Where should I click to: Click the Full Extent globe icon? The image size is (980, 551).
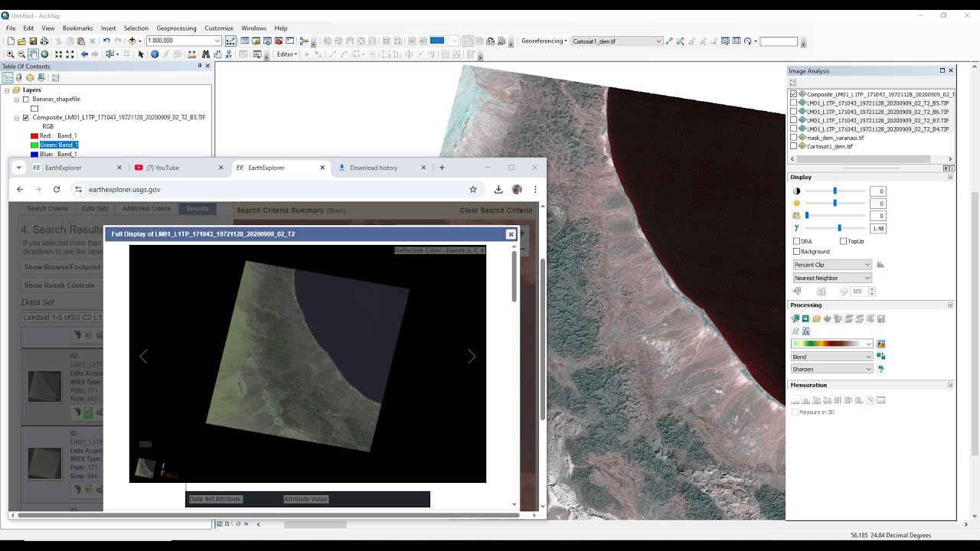44,54
